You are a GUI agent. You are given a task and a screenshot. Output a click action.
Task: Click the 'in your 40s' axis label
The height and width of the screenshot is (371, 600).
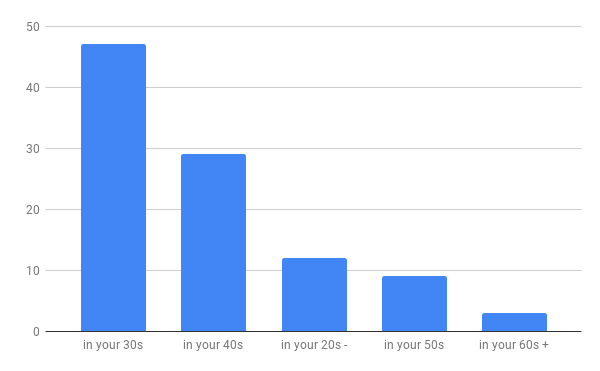tap(213, 345)
